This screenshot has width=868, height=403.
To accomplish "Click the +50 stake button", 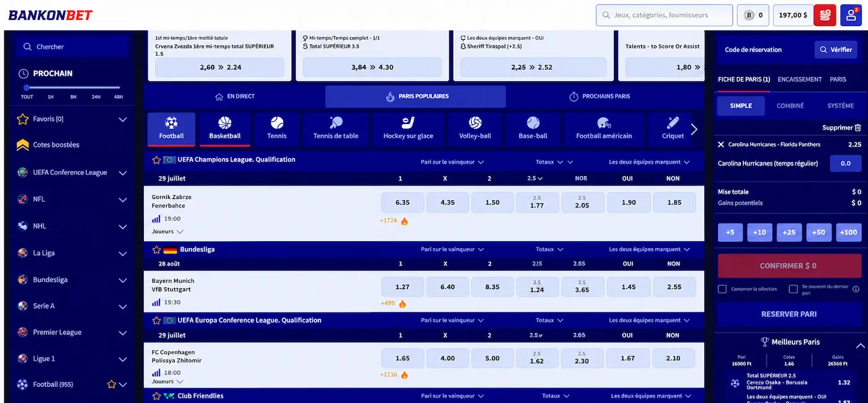I will (x=818, y=232).
